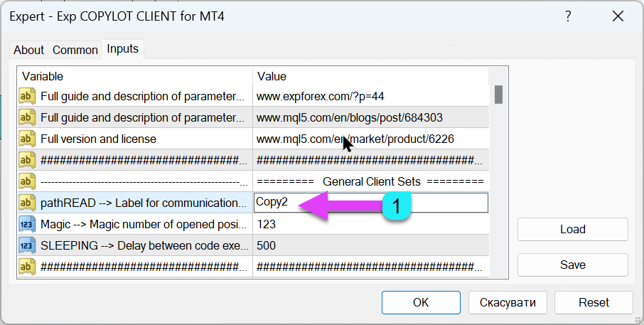Click icon beside General Client Sets separator

(x=27, y=181)
